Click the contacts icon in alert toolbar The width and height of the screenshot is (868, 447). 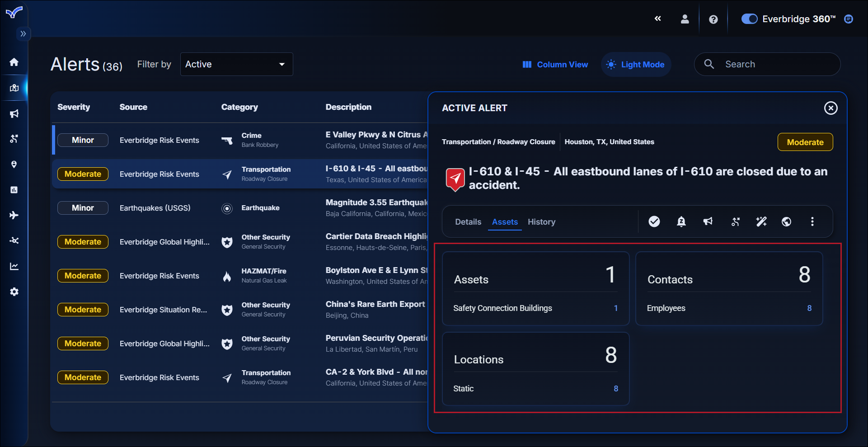[736, 221]
